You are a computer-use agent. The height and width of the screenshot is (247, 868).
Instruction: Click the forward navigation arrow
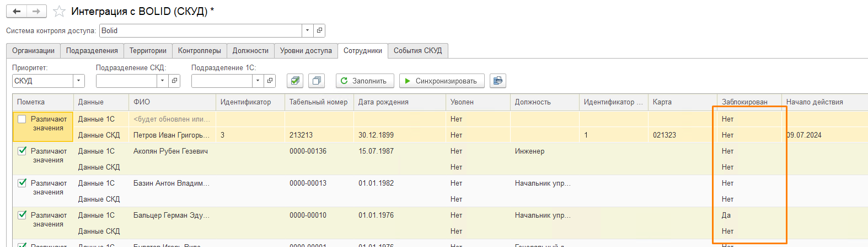pyautogui.click(x=36, y=11)
